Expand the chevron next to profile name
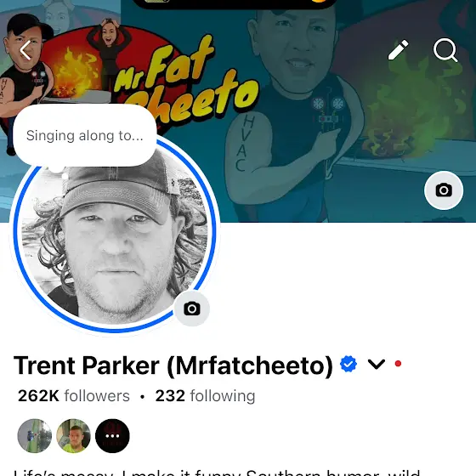 coord(377,364)
